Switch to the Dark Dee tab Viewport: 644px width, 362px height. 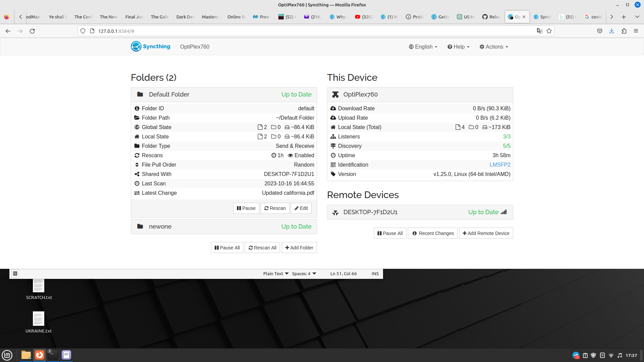click(185, 17)
